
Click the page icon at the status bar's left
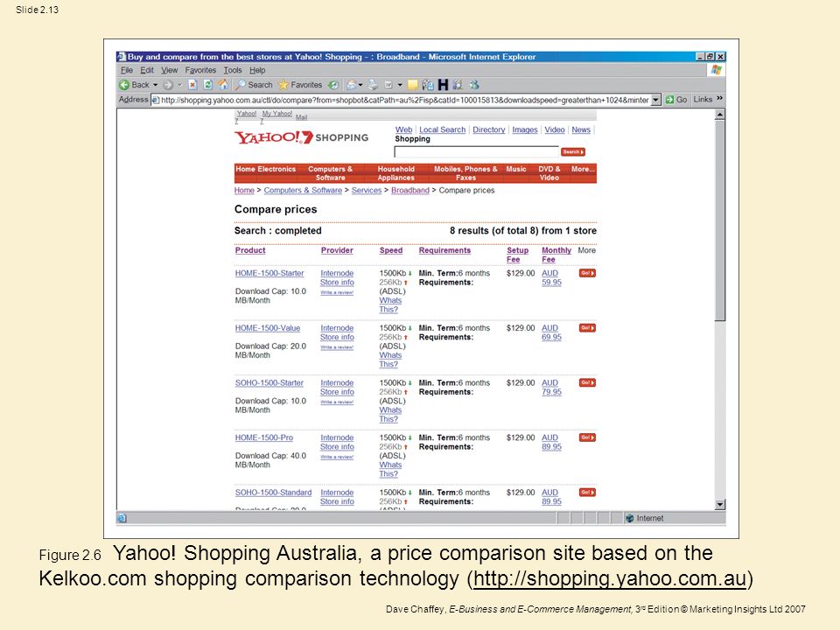point(122,518)
